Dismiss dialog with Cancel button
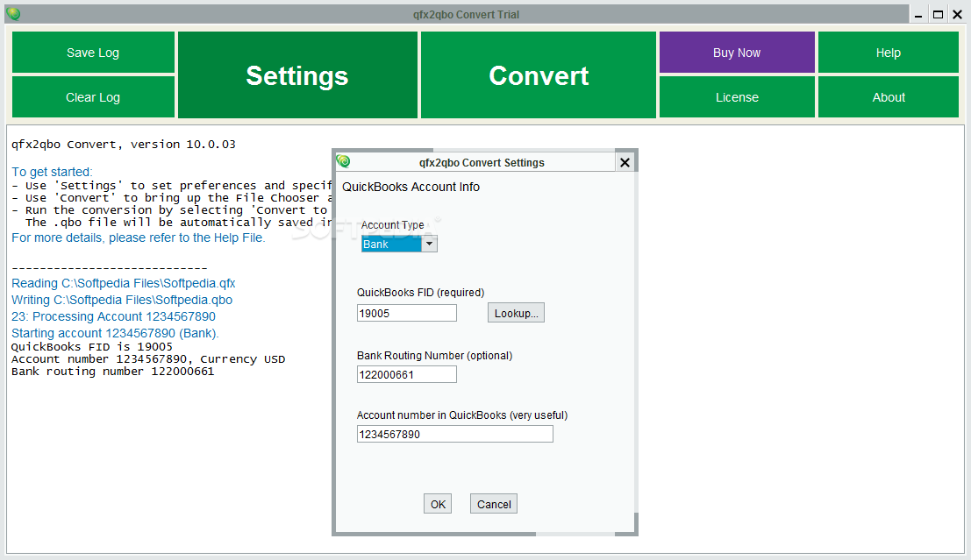Screen dimensions: 971x560 [494, 504]
